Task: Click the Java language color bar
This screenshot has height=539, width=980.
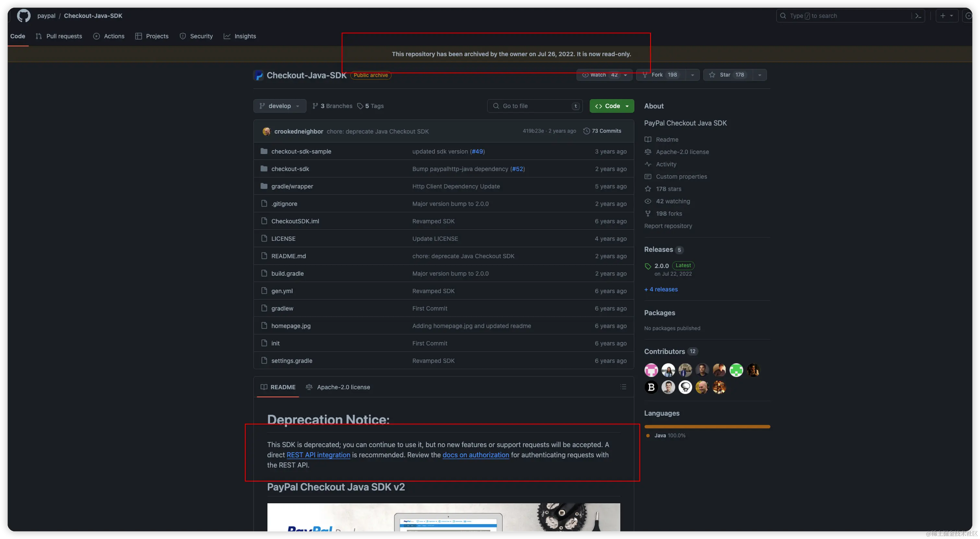Action: [x=707, y=426]
